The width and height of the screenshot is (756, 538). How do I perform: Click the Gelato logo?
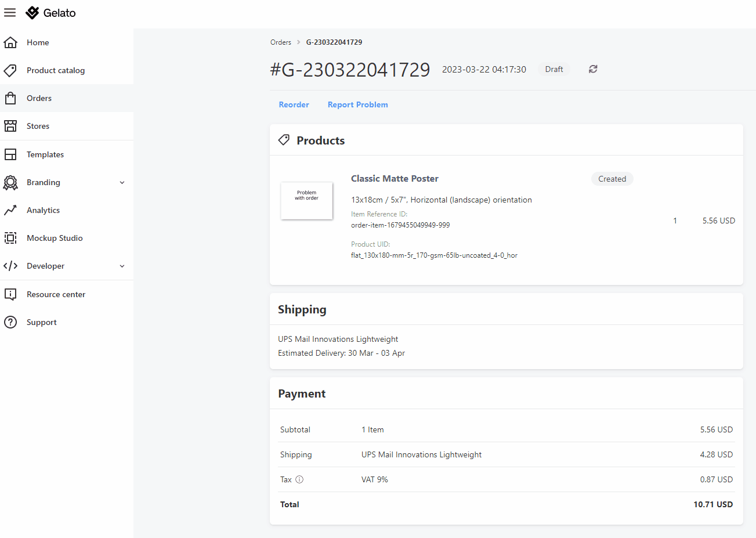point(50,13)
